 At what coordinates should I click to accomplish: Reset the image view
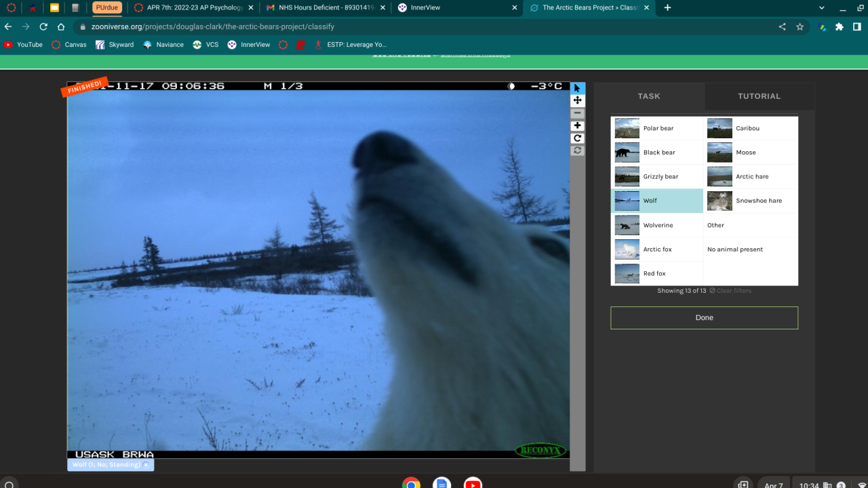coord(578,150)
